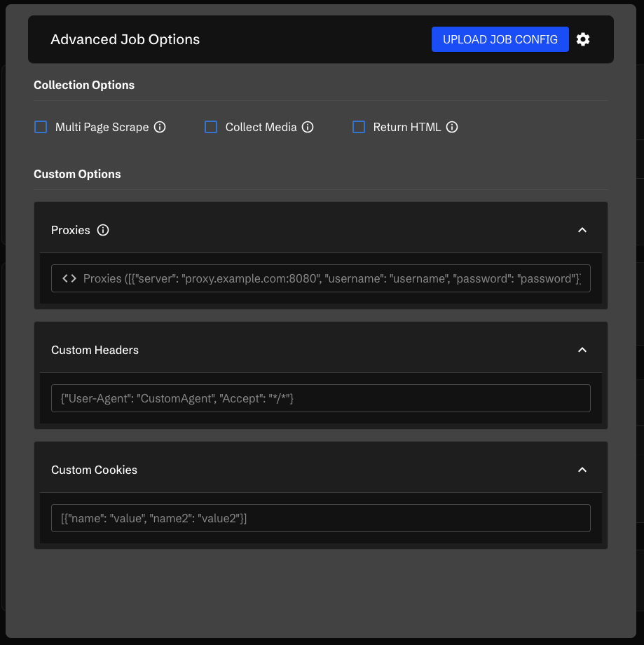The width and height of the screenshot is (644, 645).
Task: Click the code brackets icon in Proxies field
Action: (69, 278)
